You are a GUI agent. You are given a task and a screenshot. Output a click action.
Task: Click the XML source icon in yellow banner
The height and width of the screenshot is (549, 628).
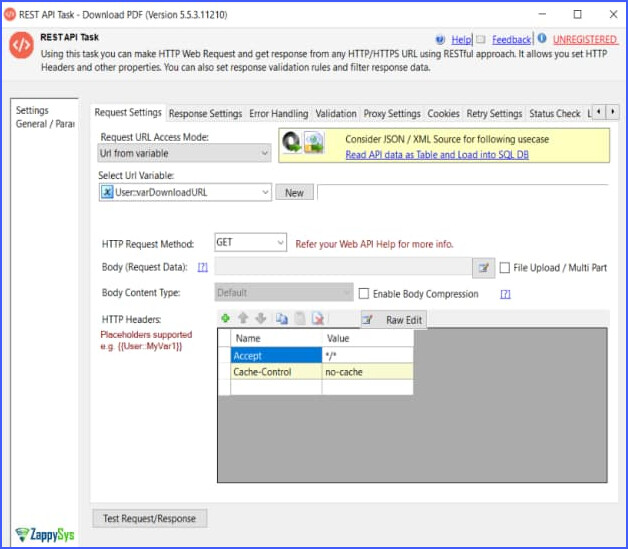(314, 143)
